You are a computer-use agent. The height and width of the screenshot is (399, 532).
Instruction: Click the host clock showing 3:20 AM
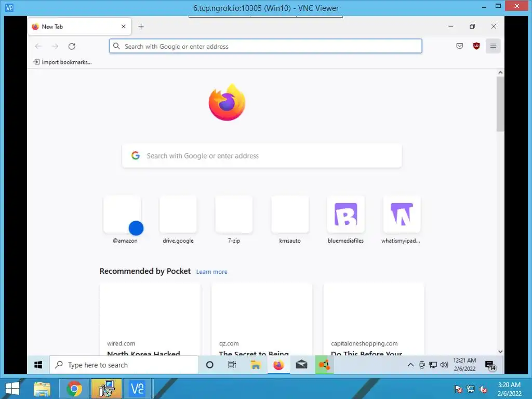pyautogui.click(x=509, y=389)
